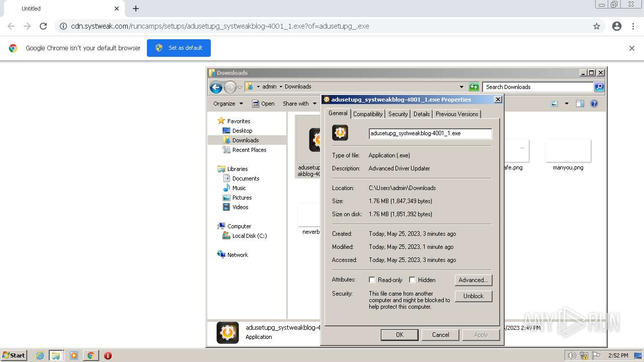This screenshot has width=644, height=362.
Task: View site information icon in address bar
Action: click(63, 26)
